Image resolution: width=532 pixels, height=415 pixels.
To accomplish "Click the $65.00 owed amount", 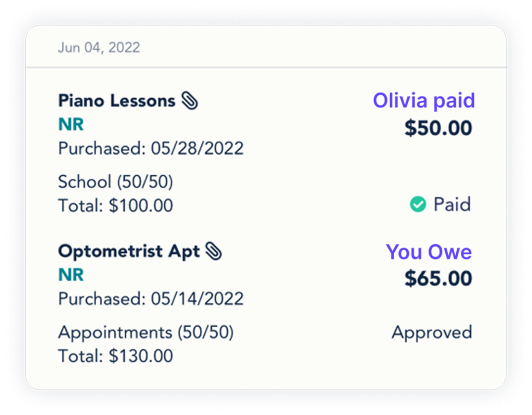I will [x=438, y=278].
